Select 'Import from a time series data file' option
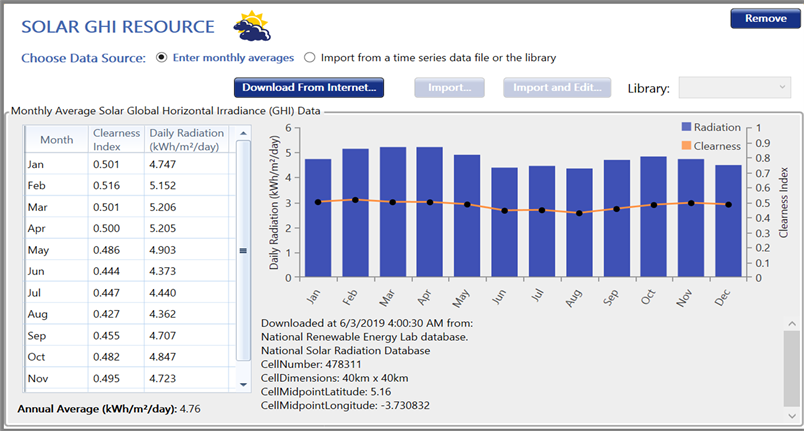Screen dimensions: 804x431 (310, 58)
